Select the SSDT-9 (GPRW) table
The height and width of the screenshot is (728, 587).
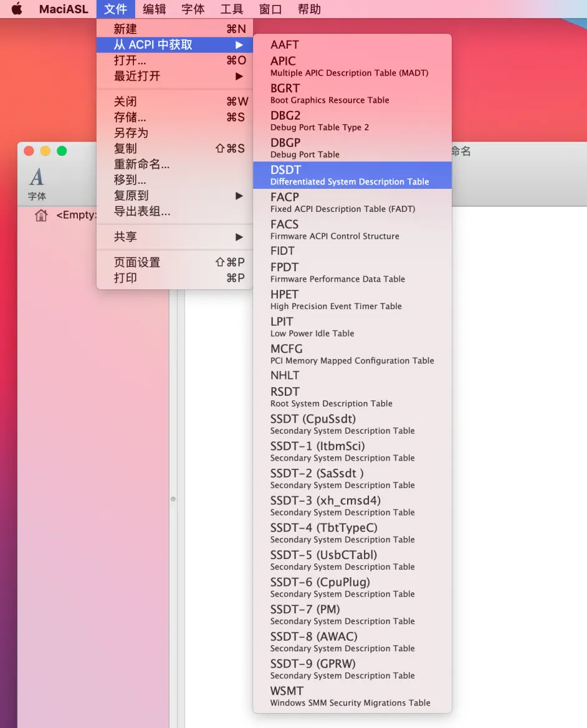(352, 669)
